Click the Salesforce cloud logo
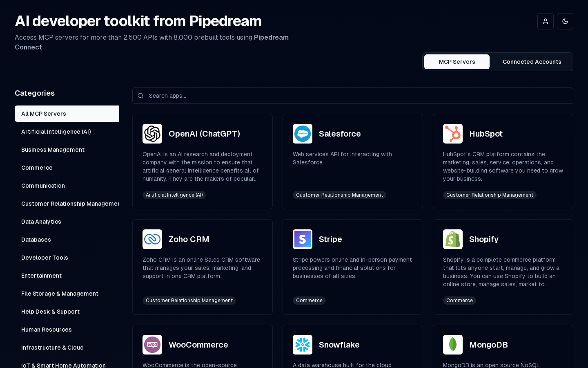Viewport: 588px width, 368px height. (303, 134)
